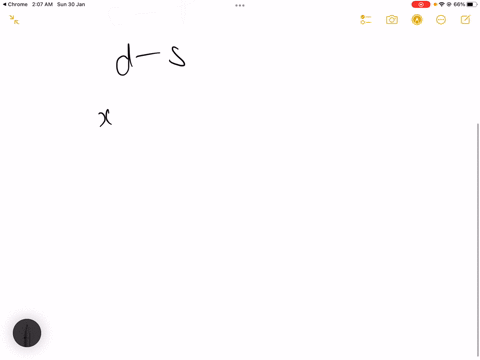Tap the 2:07 AM clock

pyautogui.click(x=42, y=4)
